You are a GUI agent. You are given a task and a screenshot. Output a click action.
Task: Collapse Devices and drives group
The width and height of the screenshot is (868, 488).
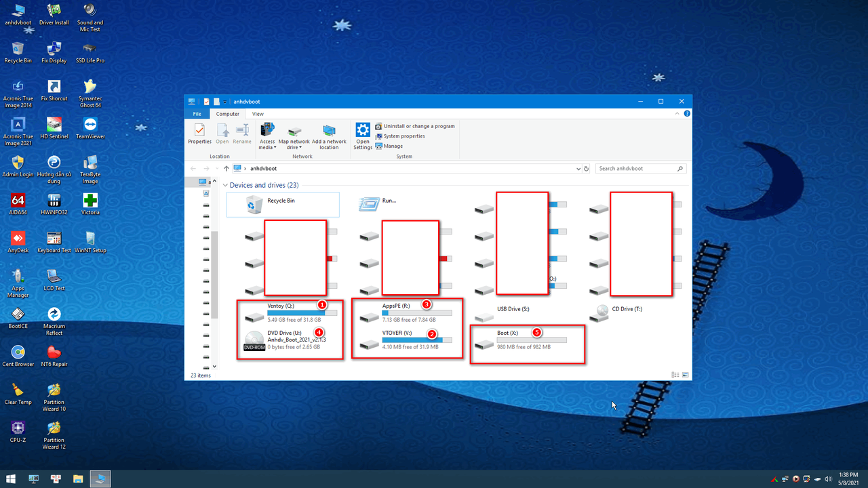coord(225,185)
